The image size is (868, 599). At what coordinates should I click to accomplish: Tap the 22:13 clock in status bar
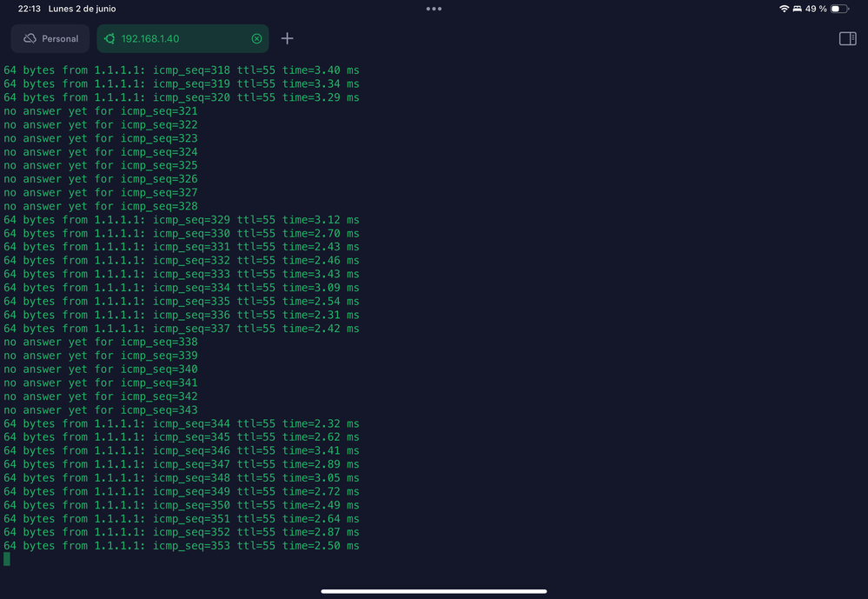tap(28, 9)
